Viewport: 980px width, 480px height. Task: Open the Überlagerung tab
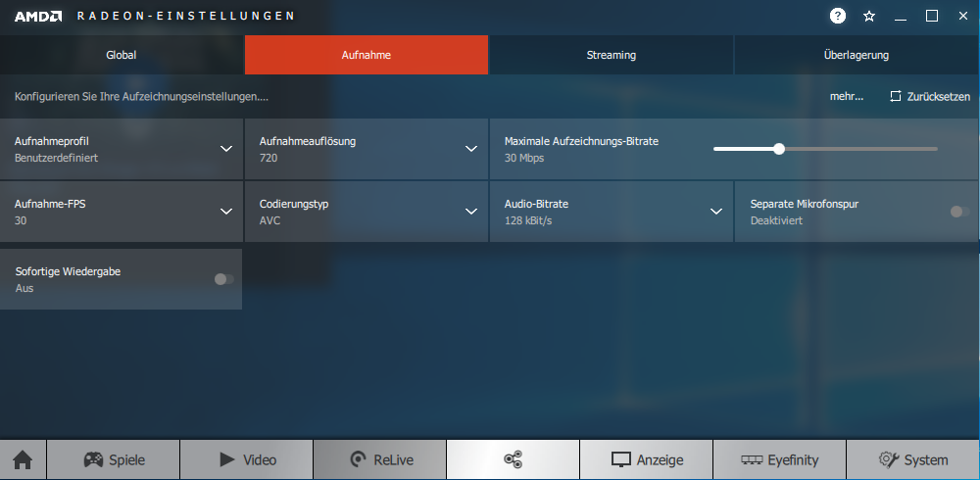pyautogui.click(x=857, y=55)
